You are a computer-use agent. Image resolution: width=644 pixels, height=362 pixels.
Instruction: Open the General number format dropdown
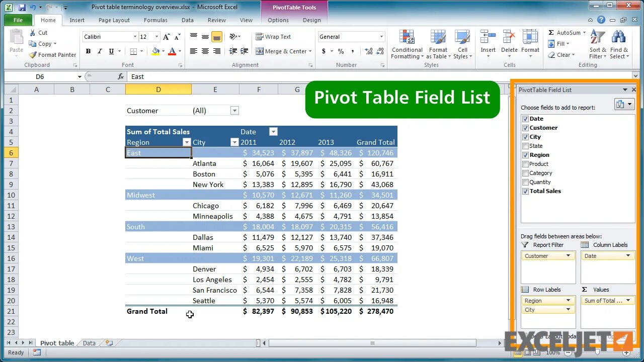pyautogui.click(x=381, y=37)
